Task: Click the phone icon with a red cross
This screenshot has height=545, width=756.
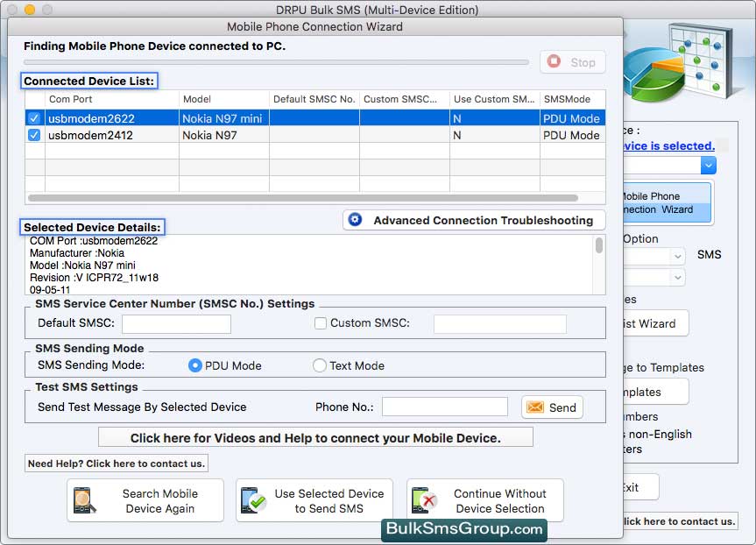Action: click(x=424, y=500)
